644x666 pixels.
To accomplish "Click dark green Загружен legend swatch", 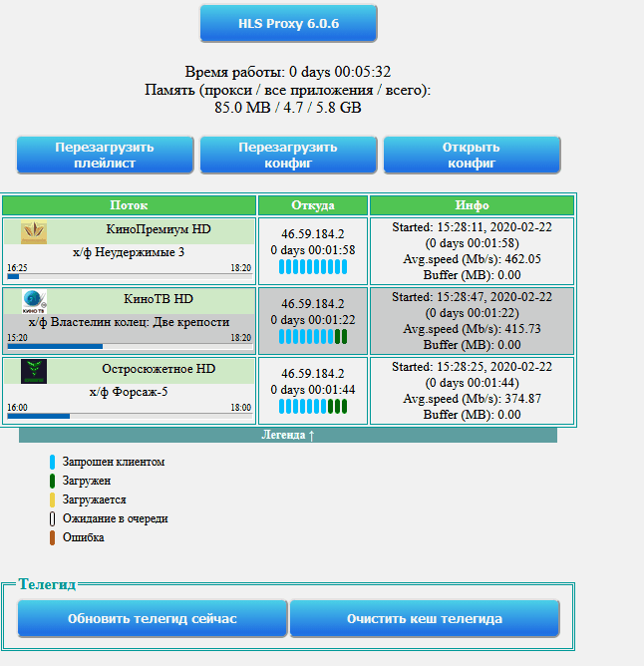I will pyautogui.click(x=52, y=481).
